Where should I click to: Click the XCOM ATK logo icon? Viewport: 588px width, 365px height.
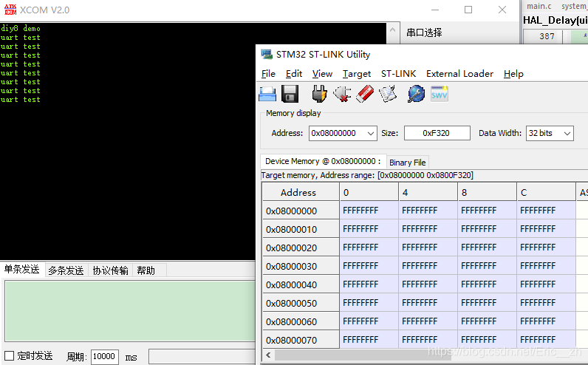[10, 10]
